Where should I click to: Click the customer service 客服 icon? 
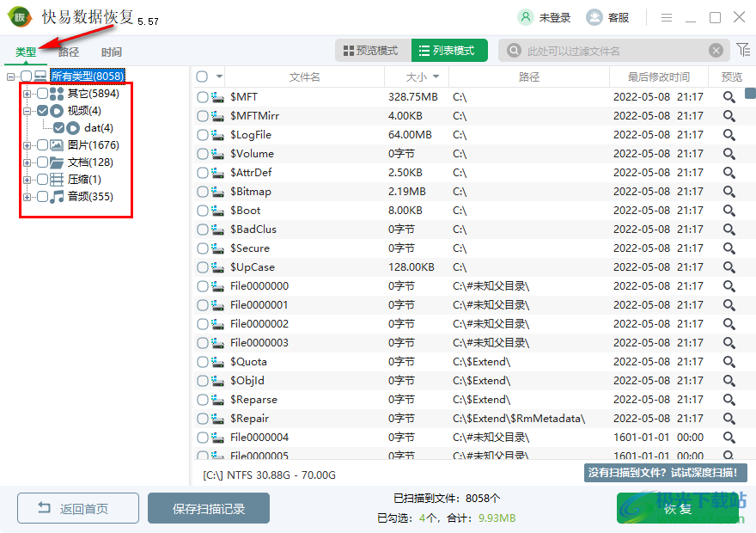click(x=594, y=18)
